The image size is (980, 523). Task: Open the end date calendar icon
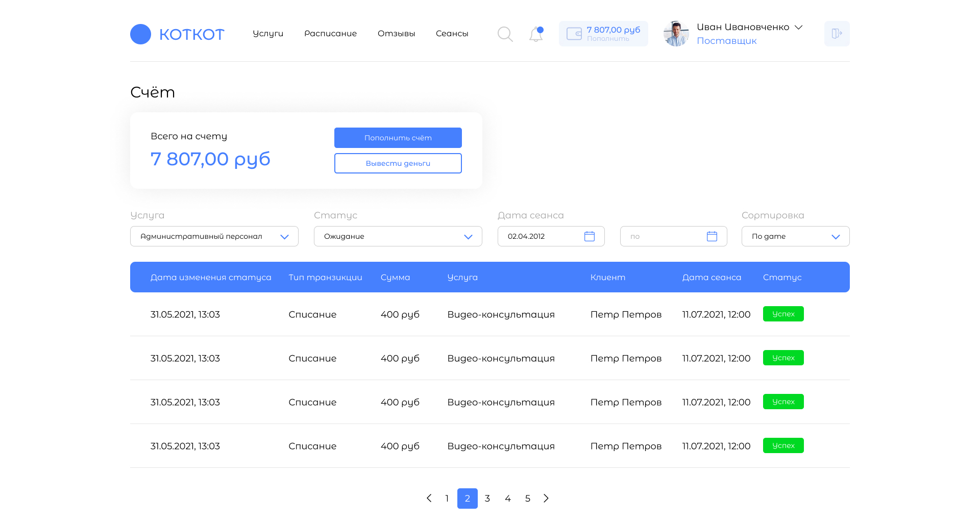click(712, 236)
